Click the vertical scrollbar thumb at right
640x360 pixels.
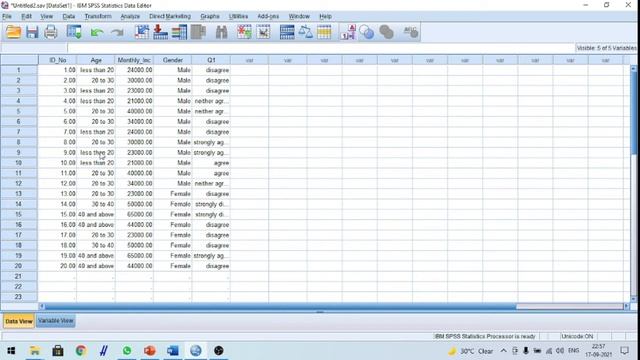(x=633, y=113)
